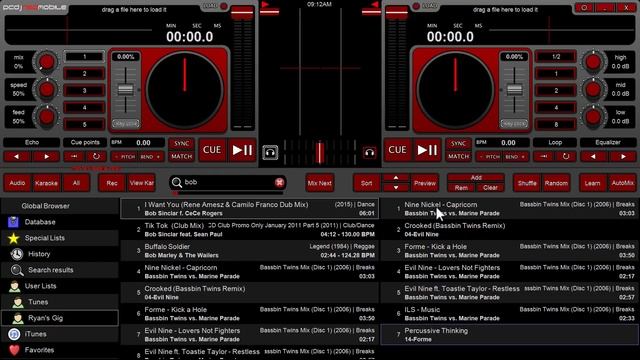Viewport: 640px width, 360px height.
Task: Select previous effect under Echo
Action: [17, 156]
